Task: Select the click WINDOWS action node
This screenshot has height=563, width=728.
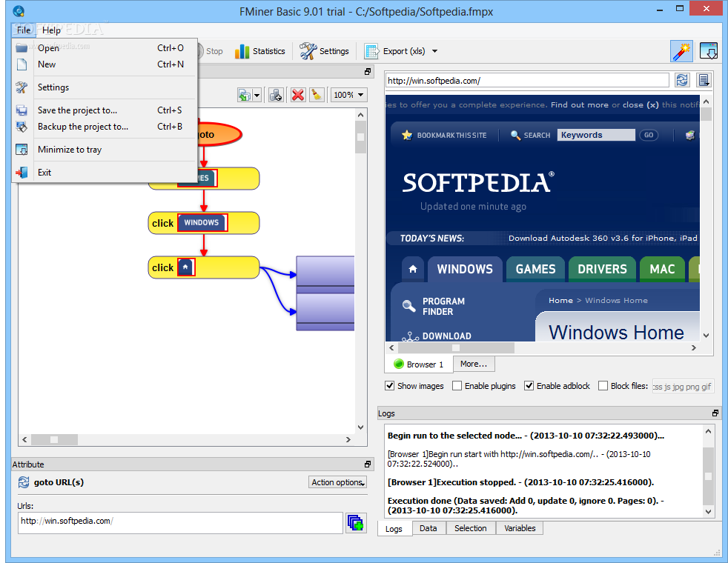Action: [203, 223]
